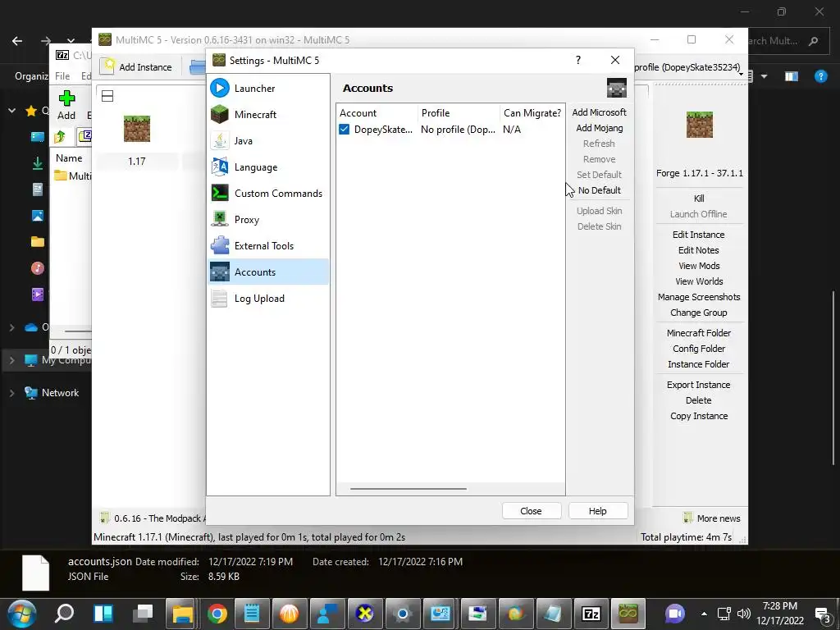Click the Explorer help question icon
840x630 pixels.
[820, 76]
